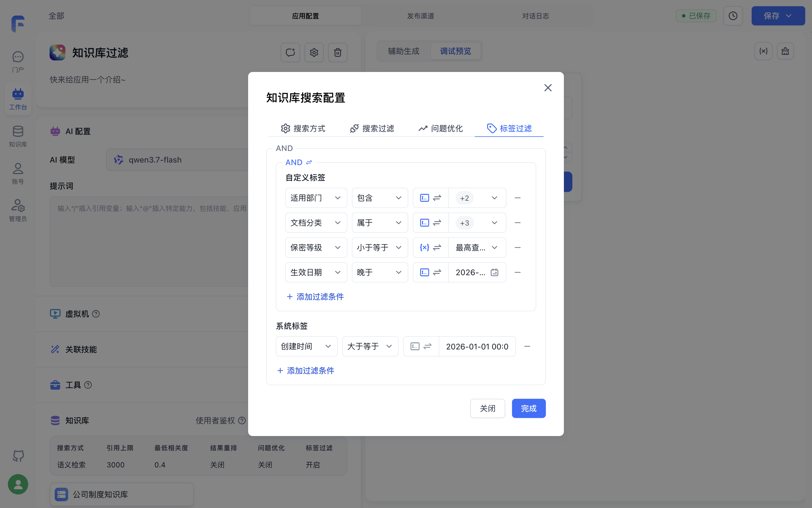Open the 文档分类 tag dropdown
The image size is (812, 508).
(316, 223)
